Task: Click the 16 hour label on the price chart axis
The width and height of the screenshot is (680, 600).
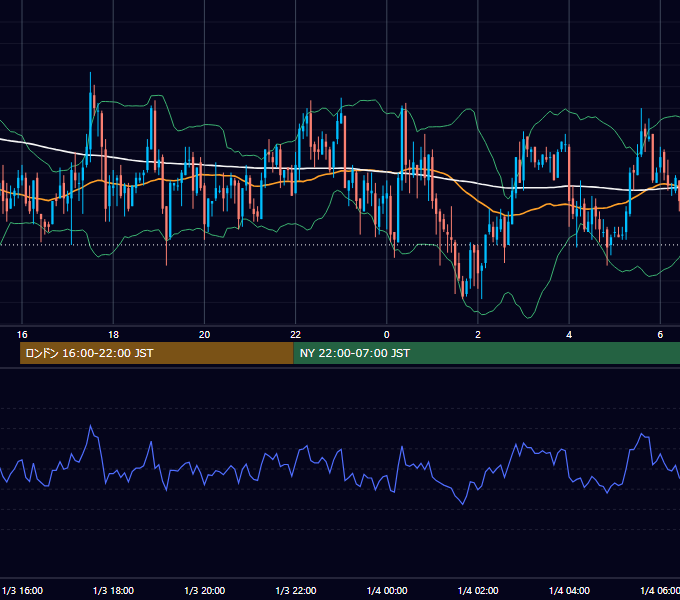Action: click(x=22, y=335)
